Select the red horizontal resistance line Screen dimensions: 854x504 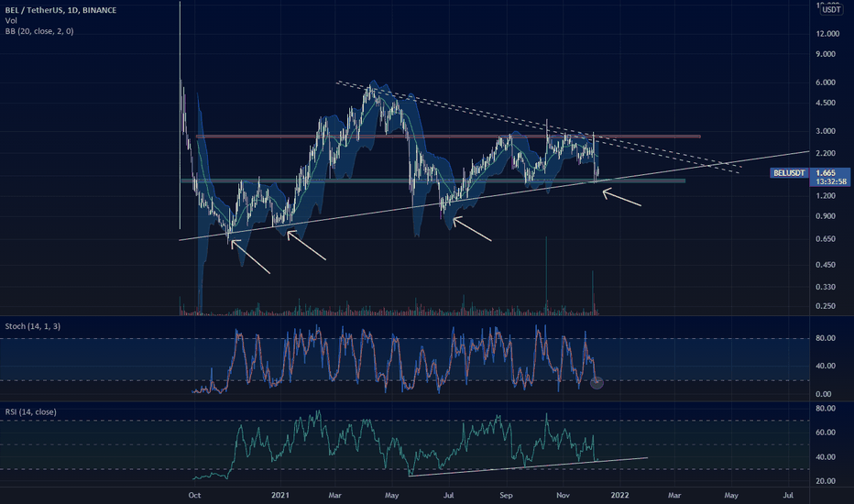(448, 137)
